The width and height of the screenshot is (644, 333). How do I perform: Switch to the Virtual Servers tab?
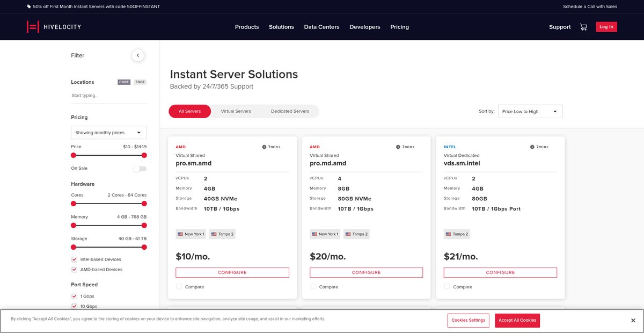(x=236, y=111)
